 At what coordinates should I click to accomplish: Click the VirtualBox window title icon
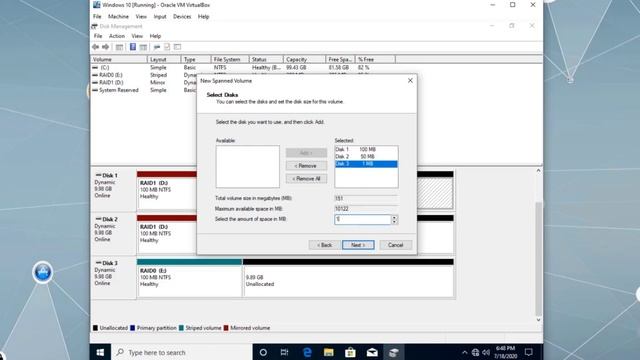click(x=96, y=5)
